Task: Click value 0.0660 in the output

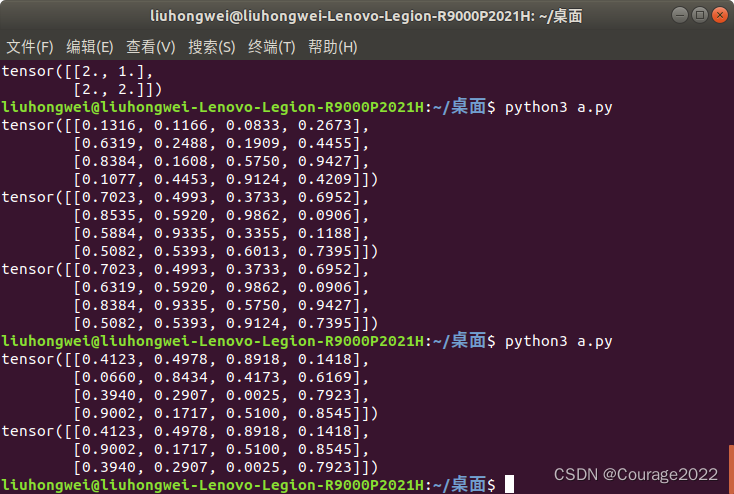Action: point(109,377)
